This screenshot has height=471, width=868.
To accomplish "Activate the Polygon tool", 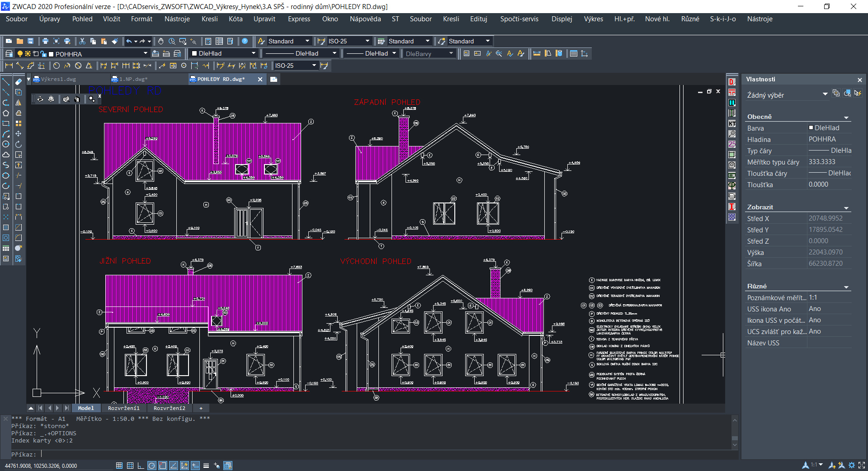I will [6, 113].
